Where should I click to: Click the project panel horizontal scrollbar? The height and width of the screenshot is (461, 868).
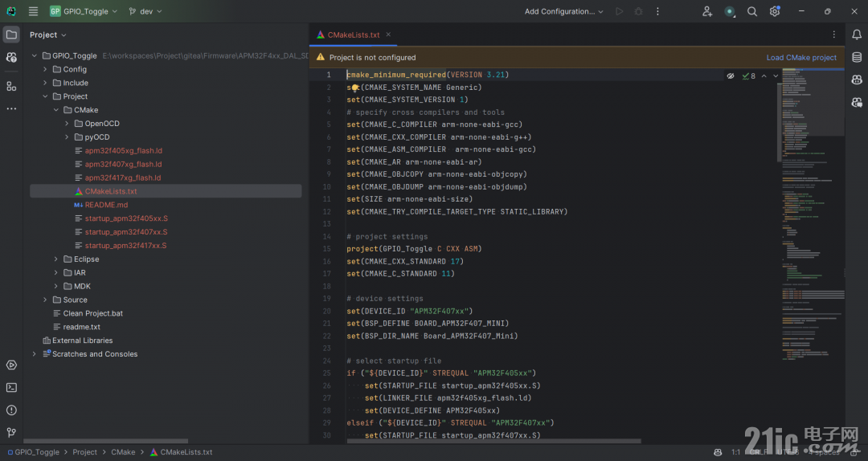[x=106, y=442]
